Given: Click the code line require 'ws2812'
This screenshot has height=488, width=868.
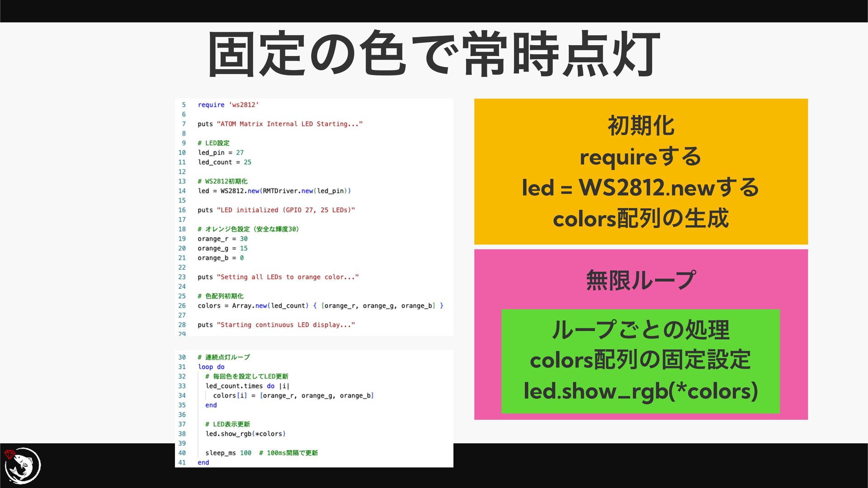Looking at the screenshot, I should 228,105.
